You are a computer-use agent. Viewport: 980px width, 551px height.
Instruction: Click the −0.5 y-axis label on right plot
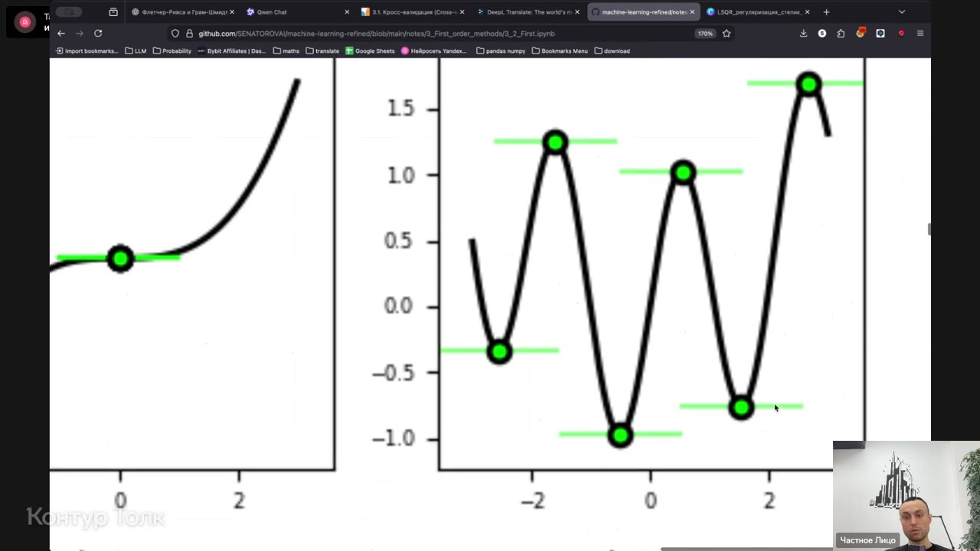coord(394,373)
